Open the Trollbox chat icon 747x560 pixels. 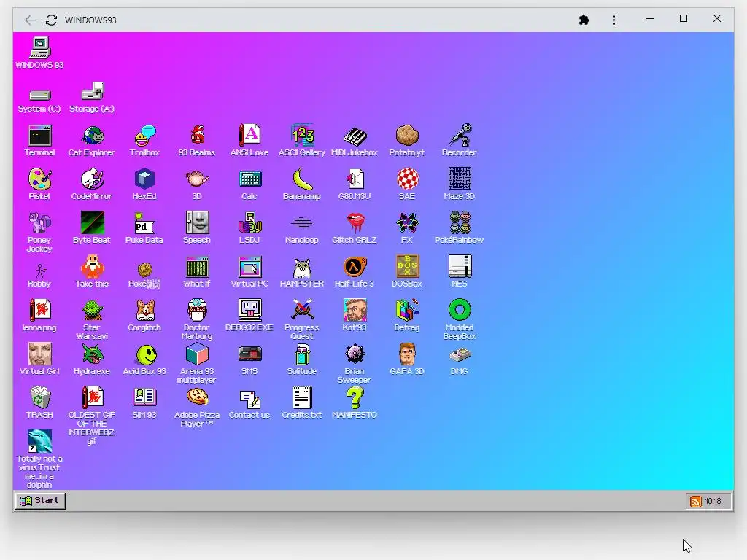click(145, 136)
